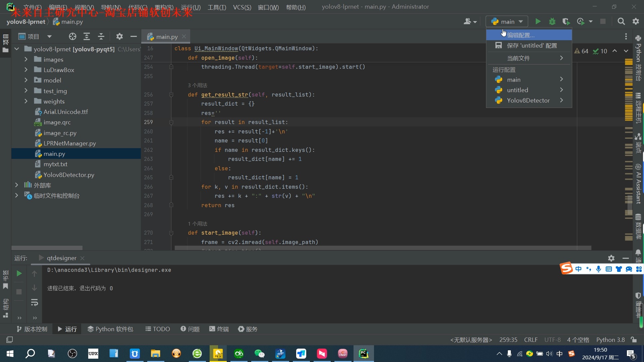Expand the images folder

click(x=26, y=59)
